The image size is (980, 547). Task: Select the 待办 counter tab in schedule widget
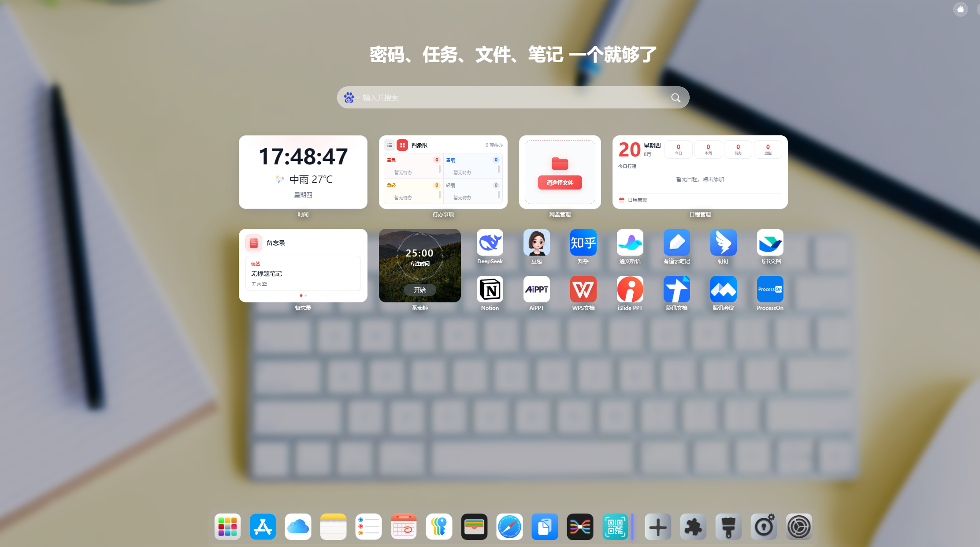pyautogui.click(x=738, y=149)
